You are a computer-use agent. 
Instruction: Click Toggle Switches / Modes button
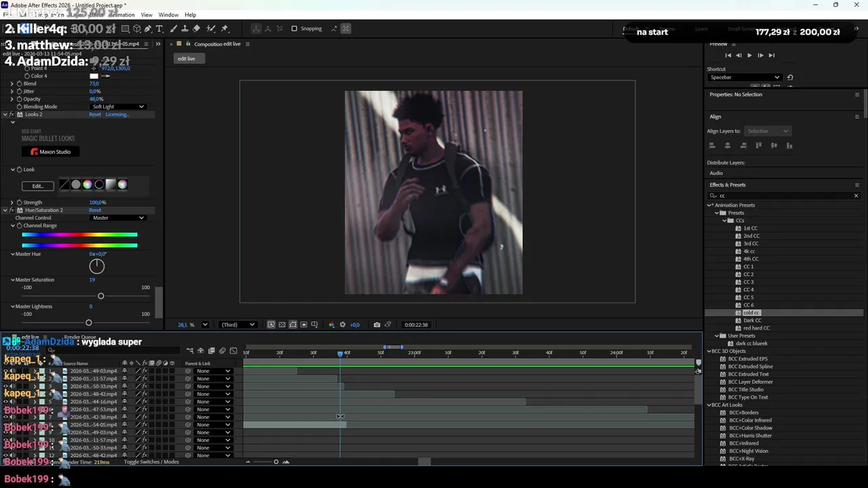pyautogui.click(x=151, y=462)
